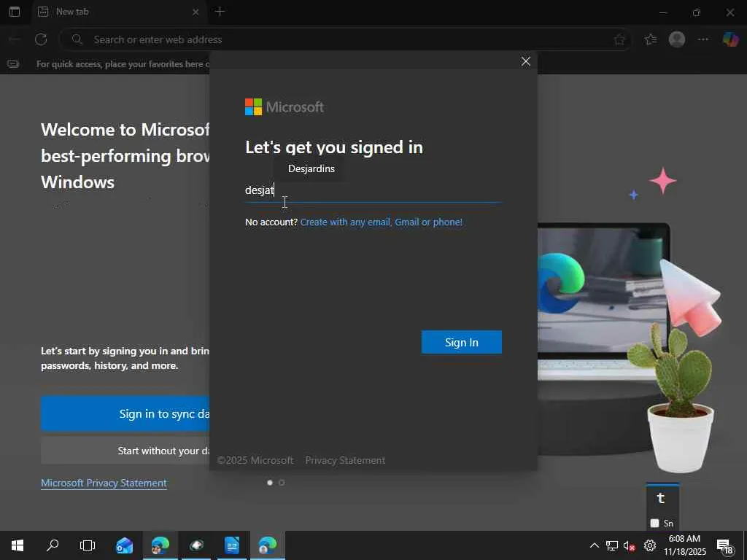The width and height of the screenshot is (747, 560).
Task: Click favorites bar import icon
Action: click(13, 64)
